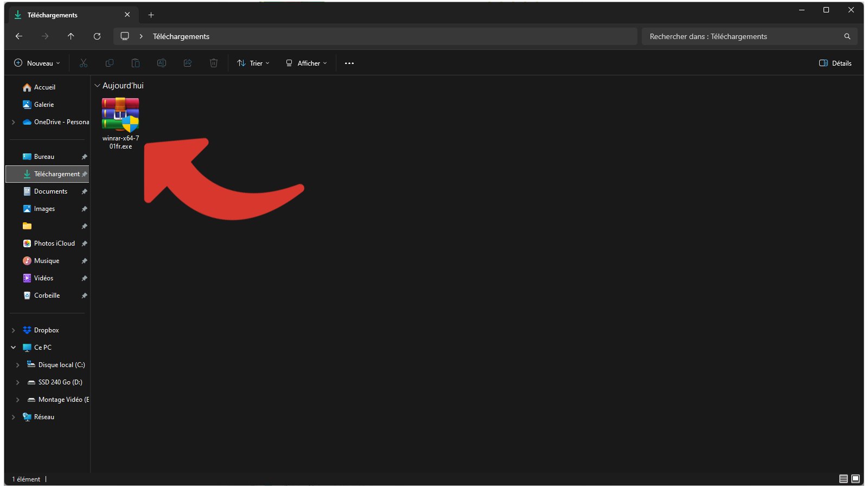Expand SSD 240 Go (D:)
The image size is (868, 488).
(x=17, y=382)
